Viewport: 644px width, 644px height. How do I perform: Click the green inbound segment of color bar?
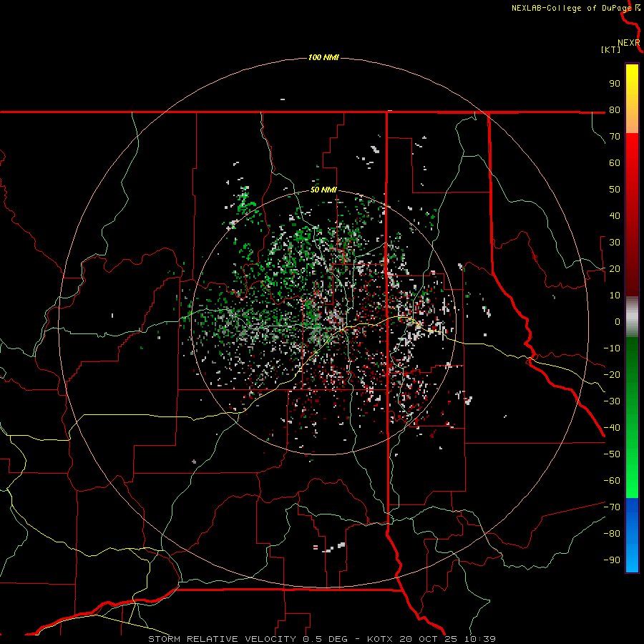pyautogui.click(x=632, y=417)
